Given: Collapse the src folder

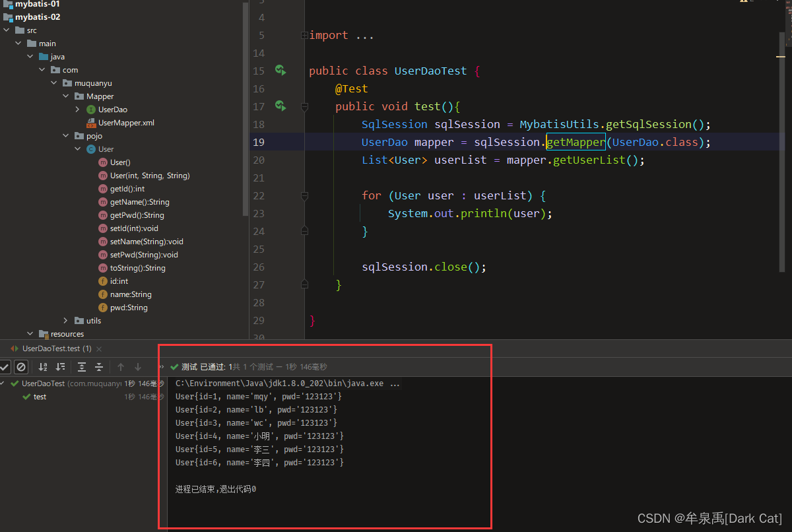Looking at the screenshot, I should pos(7,30).
